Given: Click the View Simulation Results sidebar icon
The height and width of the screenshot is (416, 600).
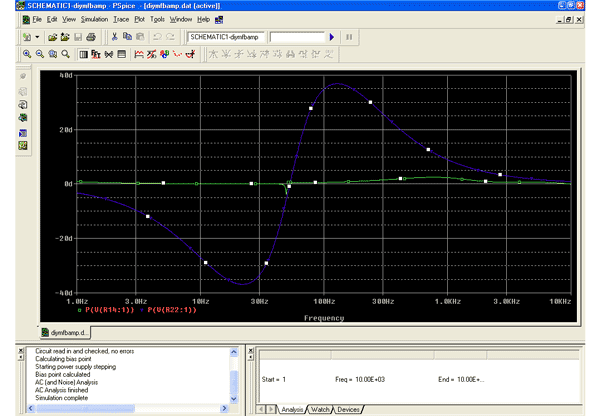Looking at the screenshot, I should 23,117.
